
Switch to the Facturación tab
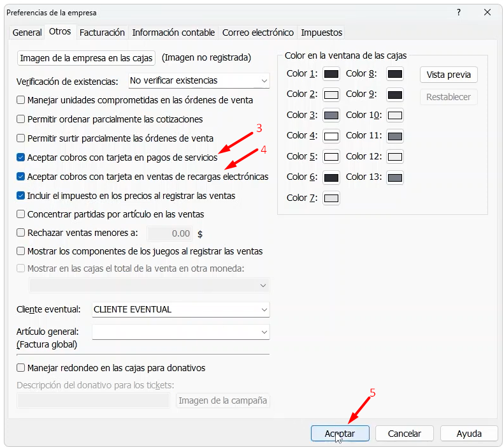[103, 33]
